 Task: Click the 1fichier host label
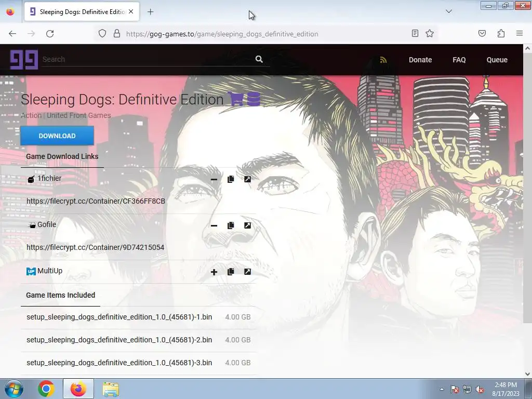[x=49, y=179]
